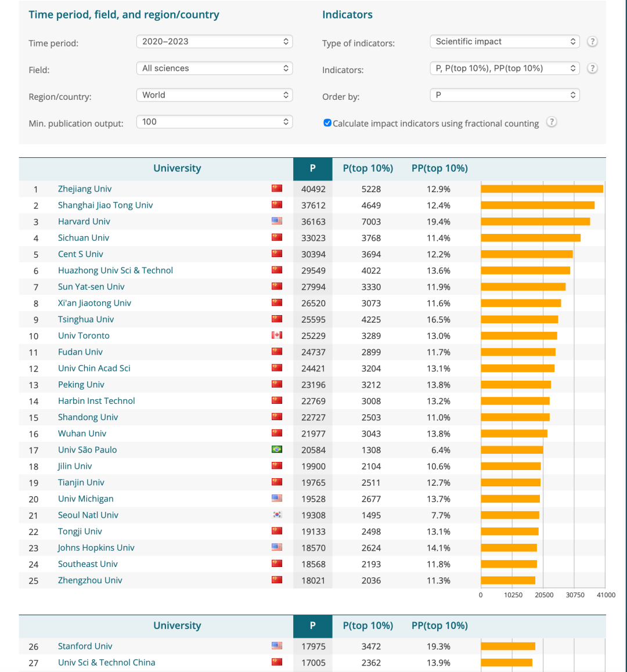Click US flag beside Harvard Univ

(x=277, y=221)
